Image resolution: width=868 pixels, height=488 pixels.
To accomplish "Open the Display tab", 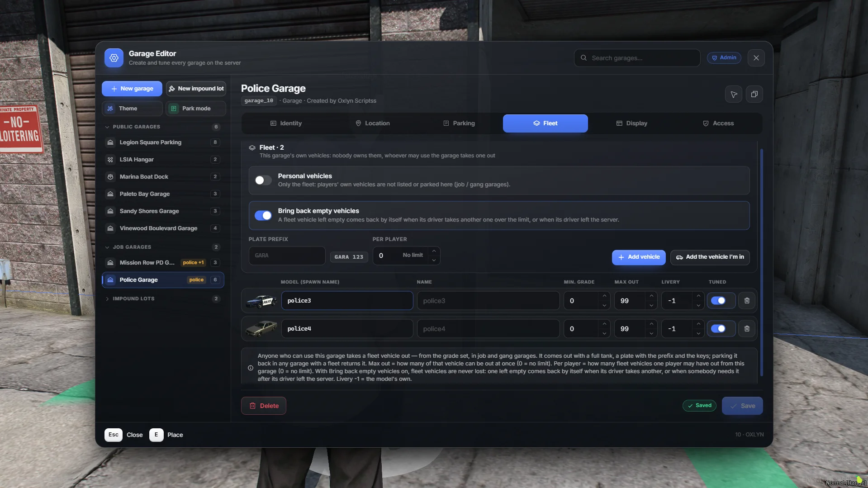I will point(632,123).
